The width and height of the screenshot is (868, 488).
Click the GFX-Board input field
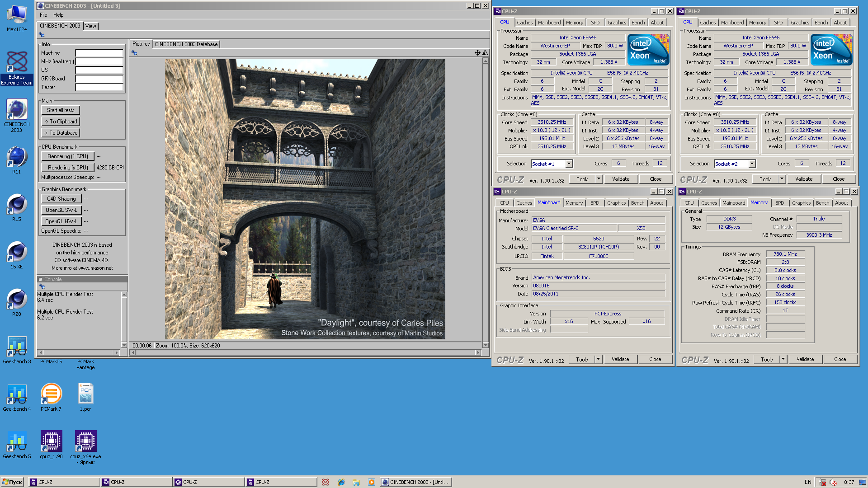click(x=99, y=79)
